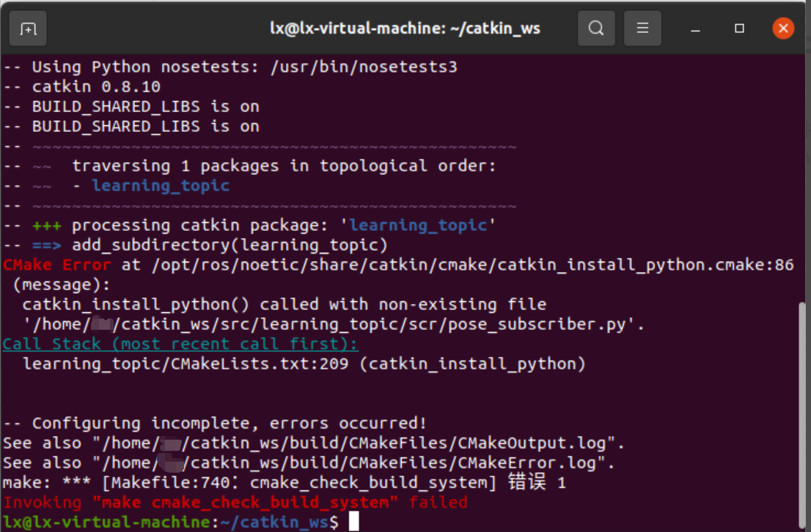
Task: Click "add_subdirectory(learning_topic)" line
Action: click(x=230, y=245)
